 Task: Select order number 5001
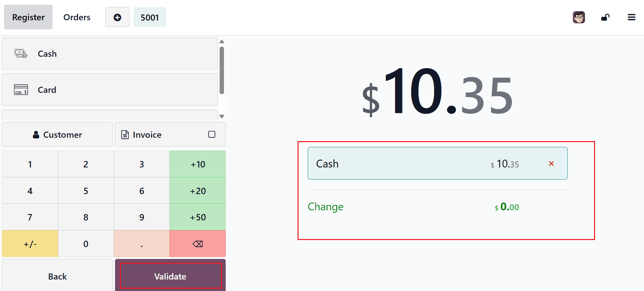point(149,17)
